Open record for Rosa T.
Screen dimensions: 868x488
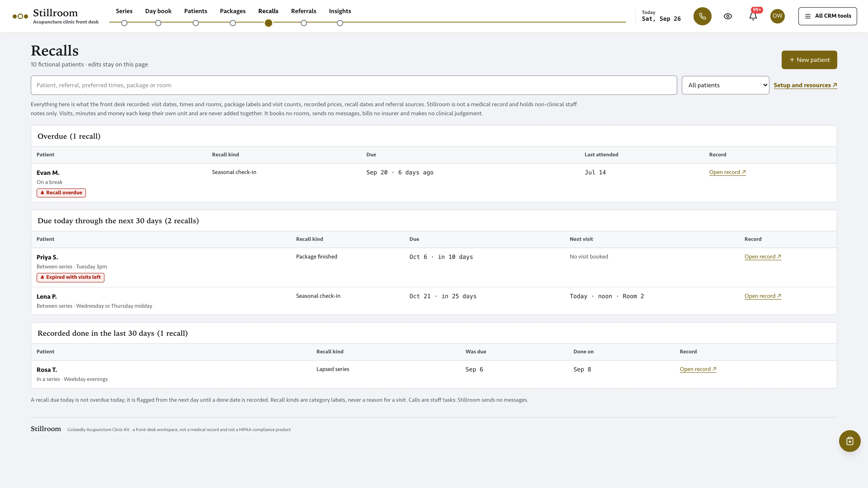point(698,369)
